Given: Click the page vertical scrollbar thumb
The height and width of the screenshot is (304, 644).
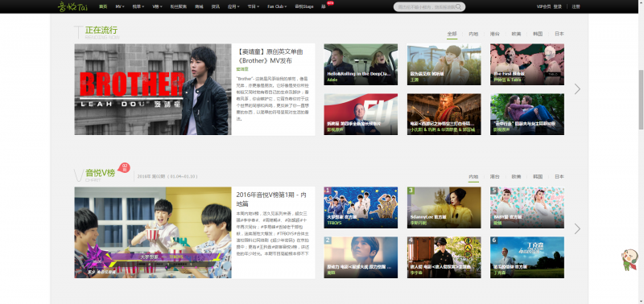Looking at the screenshot, I should [641, 99].
